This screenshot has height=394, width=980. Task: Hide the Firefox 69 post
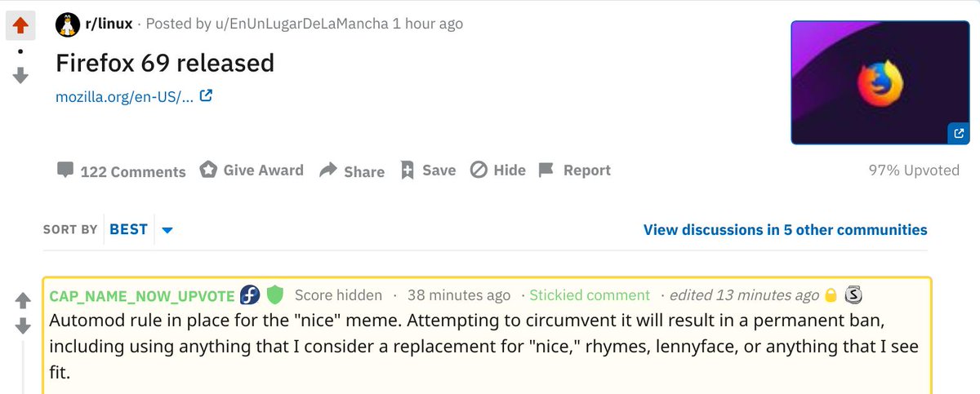click(498, 170)
